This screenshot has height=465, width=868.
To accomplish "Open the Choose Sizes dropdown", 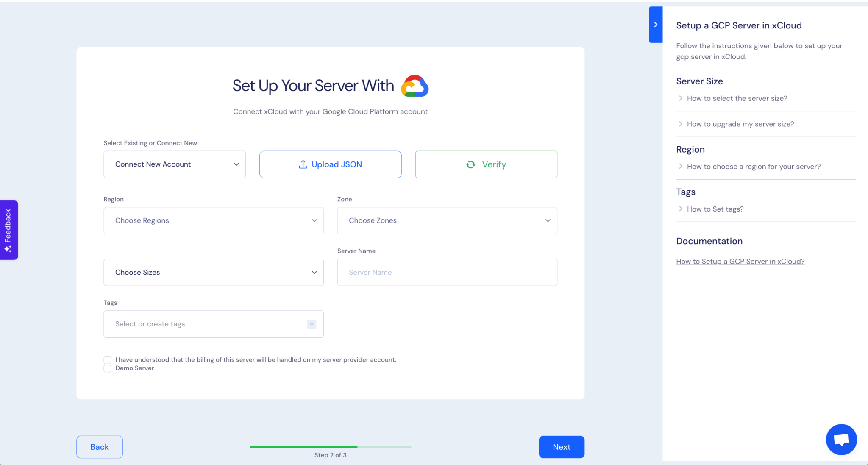I will coord(213,272).
